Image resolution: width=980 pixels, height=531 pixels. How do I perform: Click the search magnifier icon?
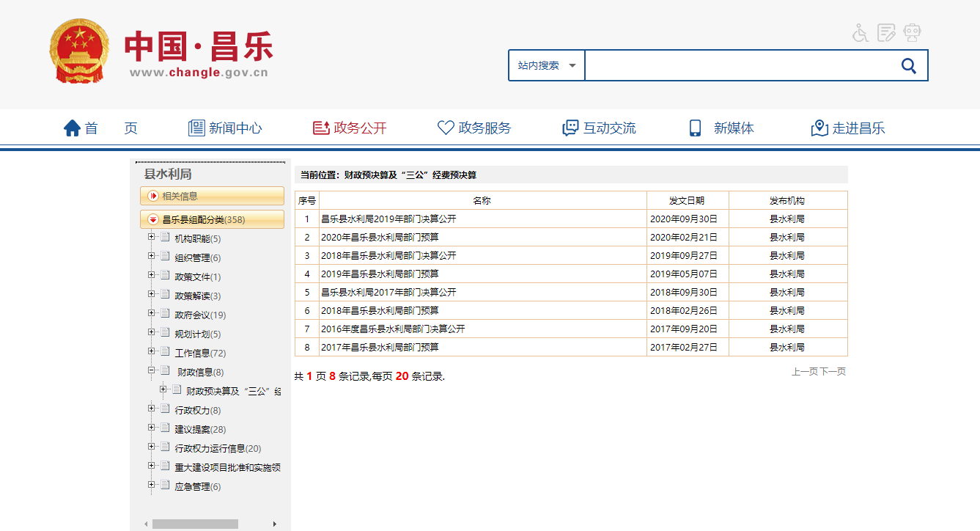point(908,66)
